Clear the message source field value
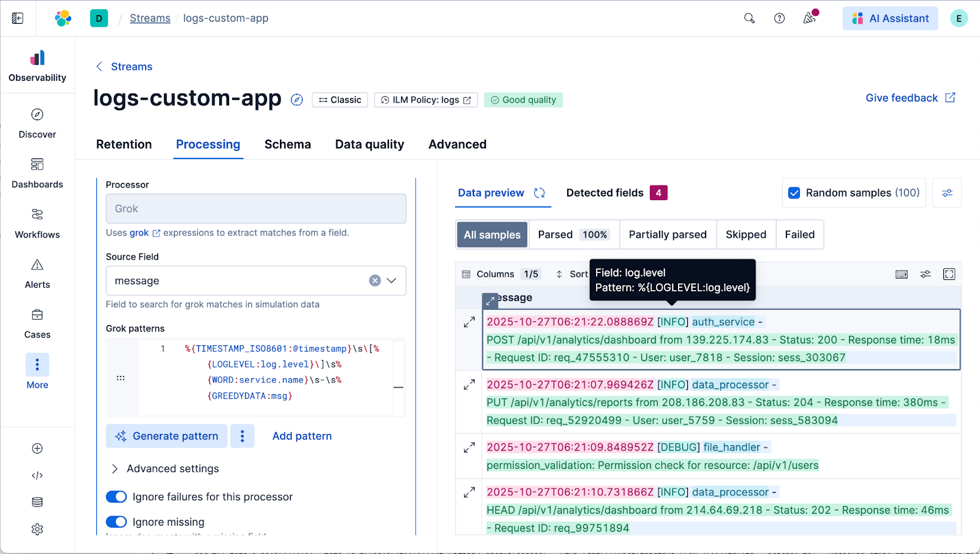This screenshot has height=554, width=980. click(375, 280)
